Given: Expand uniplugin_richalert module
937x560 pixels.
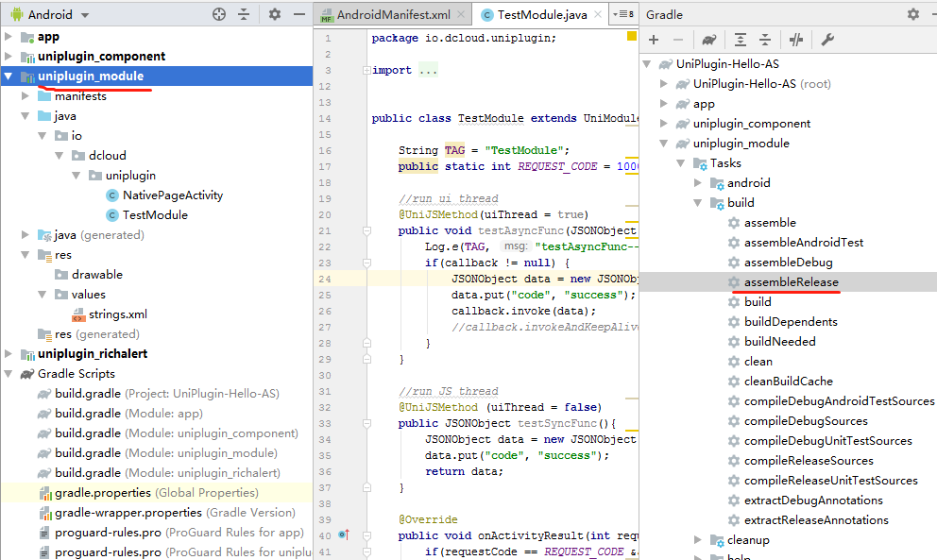Looking at the screenshot, I should point(9,354).
